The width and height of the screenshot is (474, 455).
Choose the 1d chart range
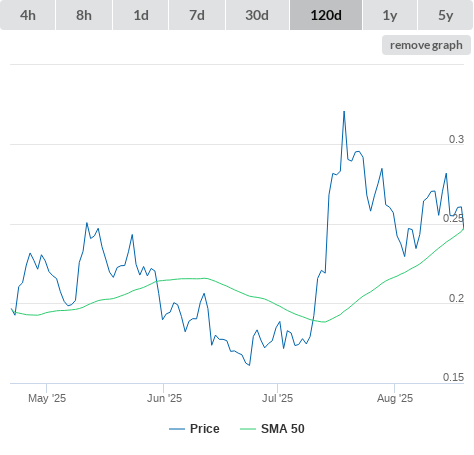point(141,15)
